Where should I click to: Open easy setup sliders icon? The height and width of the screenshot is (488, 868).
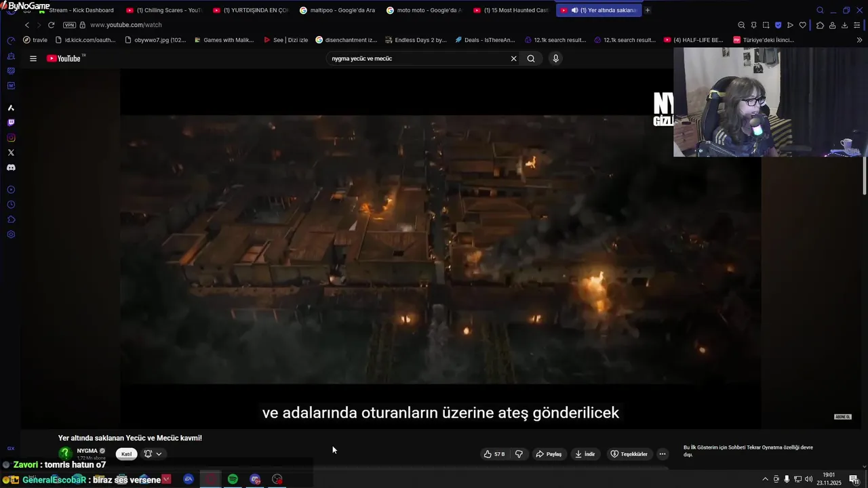tap(857, 25)
